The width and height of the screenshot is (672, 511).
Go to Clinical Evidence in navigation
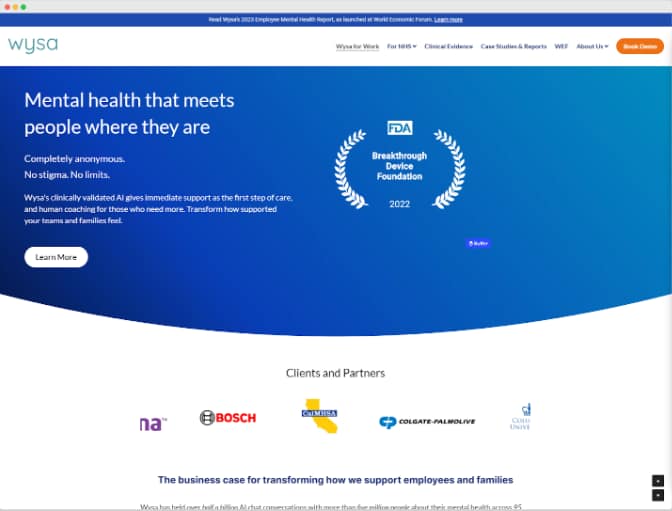tap(448, 46)
